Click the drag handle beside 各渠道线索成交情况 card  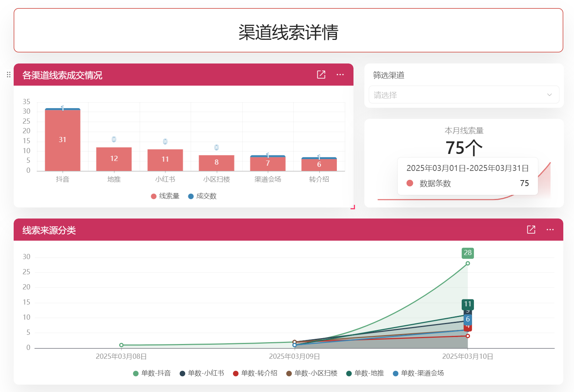coord(8,75)
